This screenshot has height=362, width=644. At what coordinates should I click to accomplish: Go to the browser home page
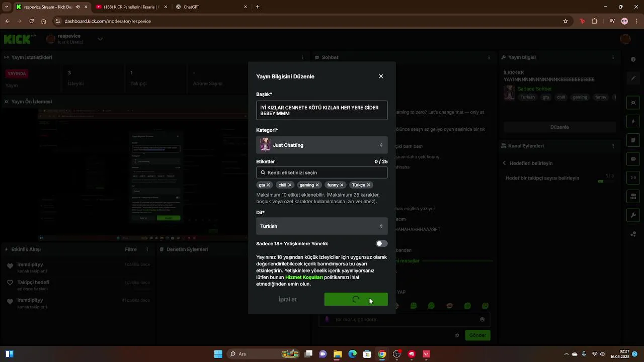44,21
